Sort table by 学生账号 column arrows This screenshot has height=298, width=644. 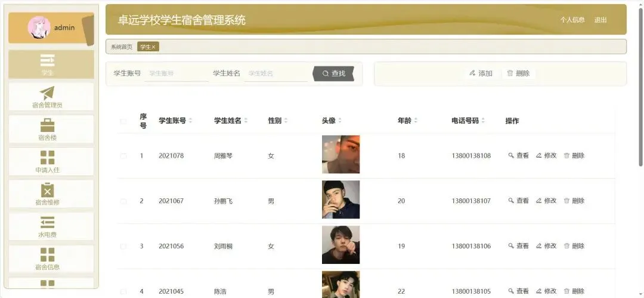(190, 121)
